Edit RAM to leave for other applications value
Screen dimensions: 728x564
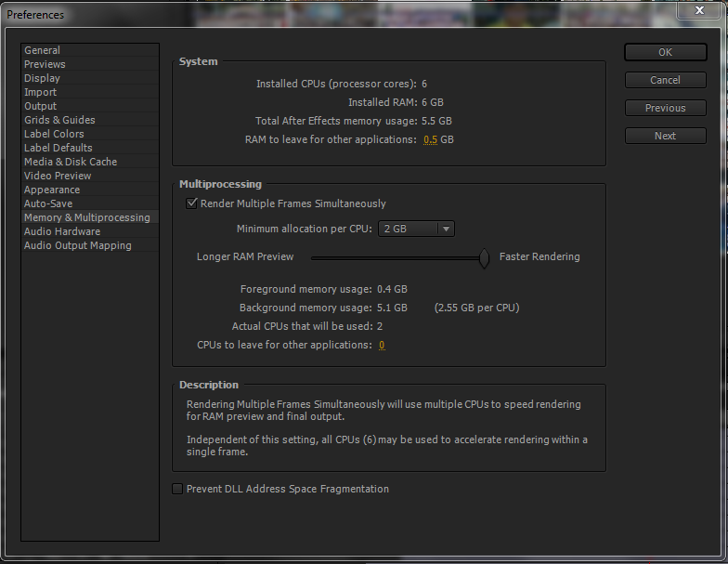pyautogui.click(x=431, y=139)
